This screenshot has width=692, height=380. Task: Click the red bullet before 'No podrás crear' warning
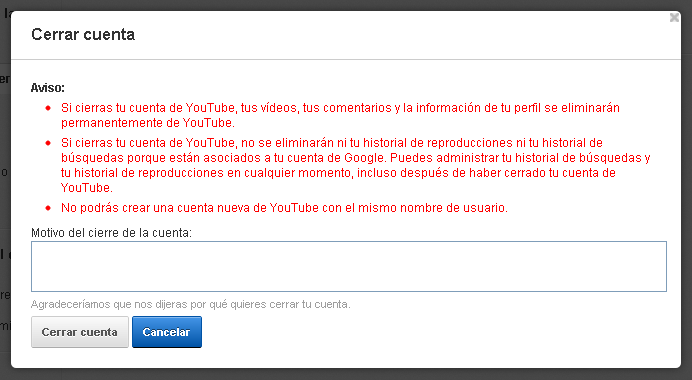[48, 208]
